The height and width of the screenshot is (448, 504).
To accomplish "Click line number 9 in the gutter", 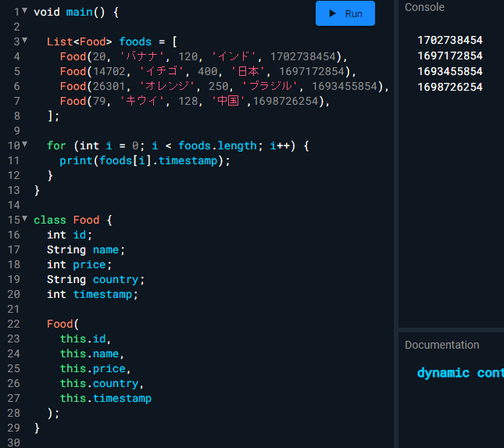I will 17,131.
